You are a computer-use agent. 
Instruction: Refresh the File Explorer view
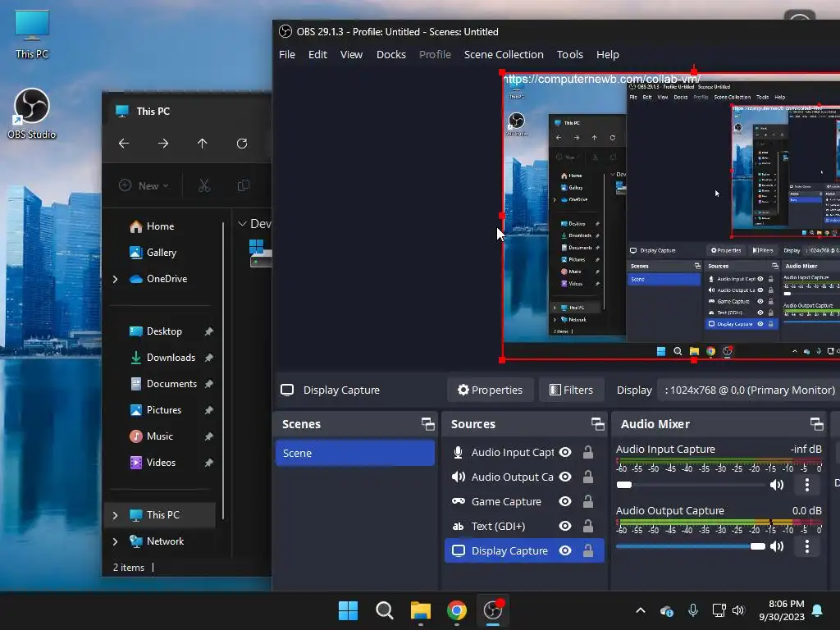click(x=242, y=144)
